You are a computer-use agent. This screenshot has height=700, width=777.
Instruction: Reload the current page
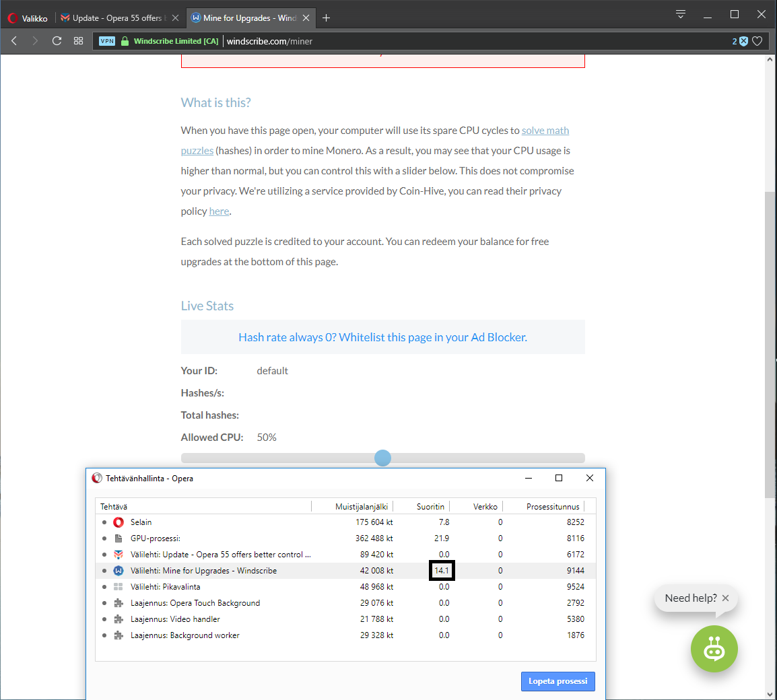pos(57,41)
